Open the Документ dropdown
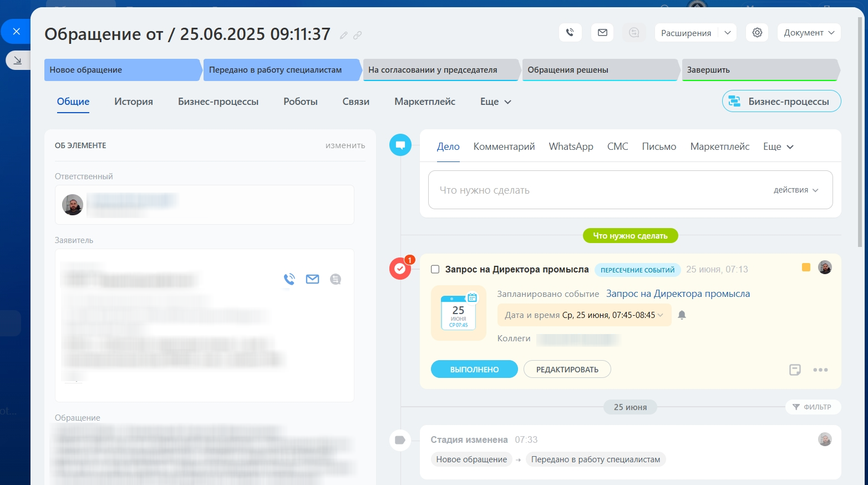 click(809, 33)
